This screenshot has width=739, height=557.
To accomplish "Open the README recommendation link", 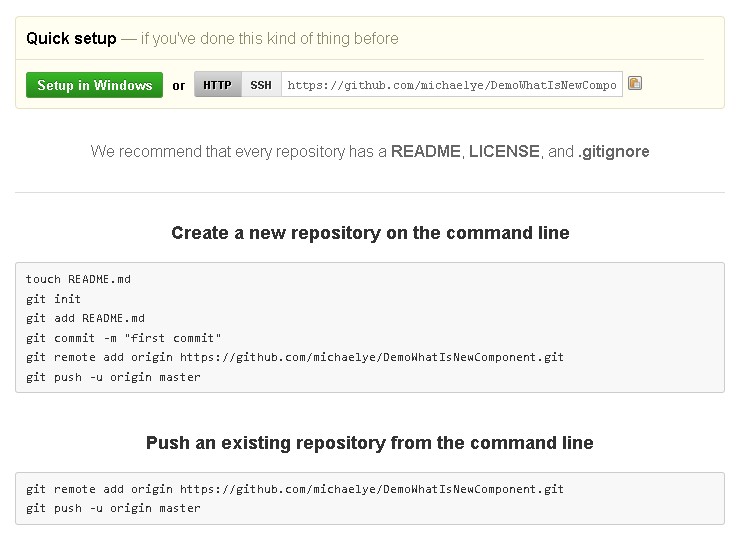I will 426,151.
